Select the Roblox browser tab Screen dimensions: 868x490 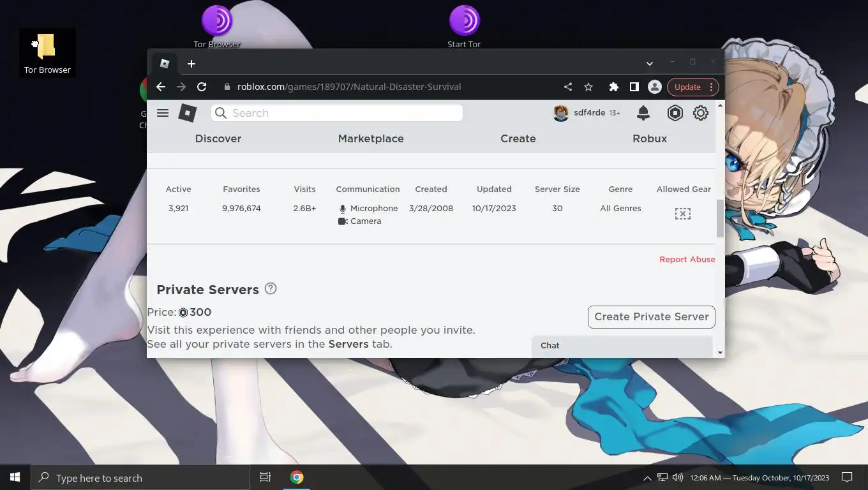click(x=165, y=63)
